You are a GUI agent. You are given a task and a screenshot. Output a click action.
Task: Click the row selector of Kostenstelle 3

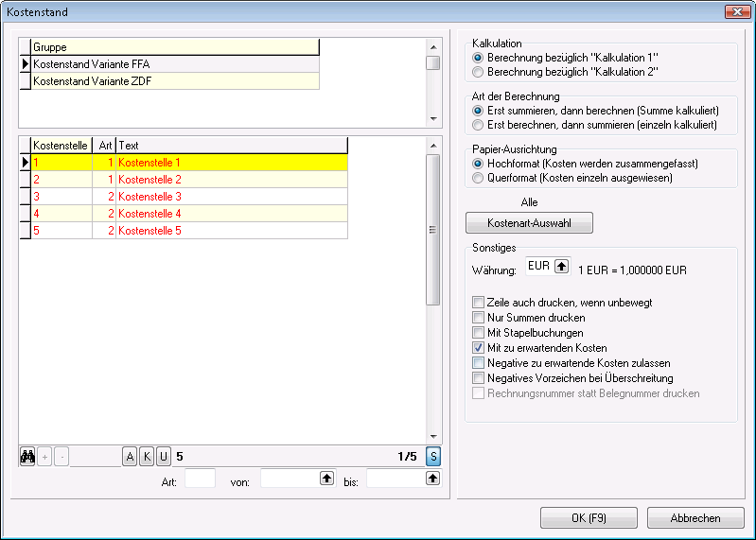tap(25, 197)
